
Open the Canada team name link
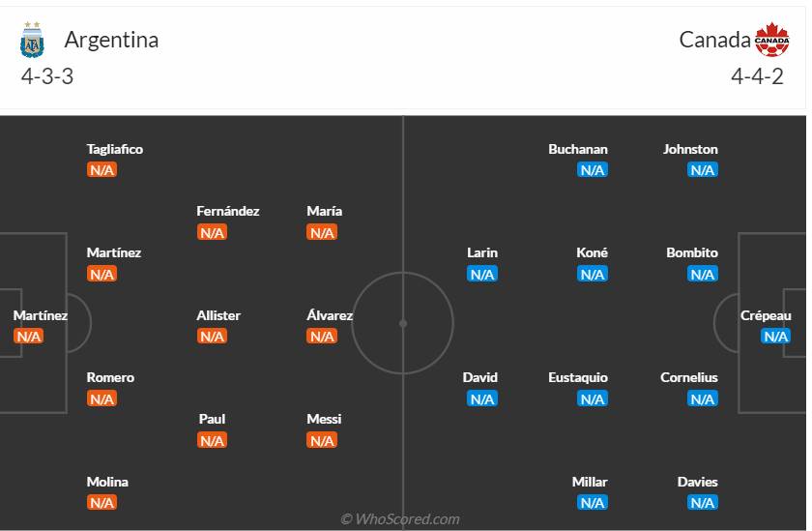click(x=714, y=40)
